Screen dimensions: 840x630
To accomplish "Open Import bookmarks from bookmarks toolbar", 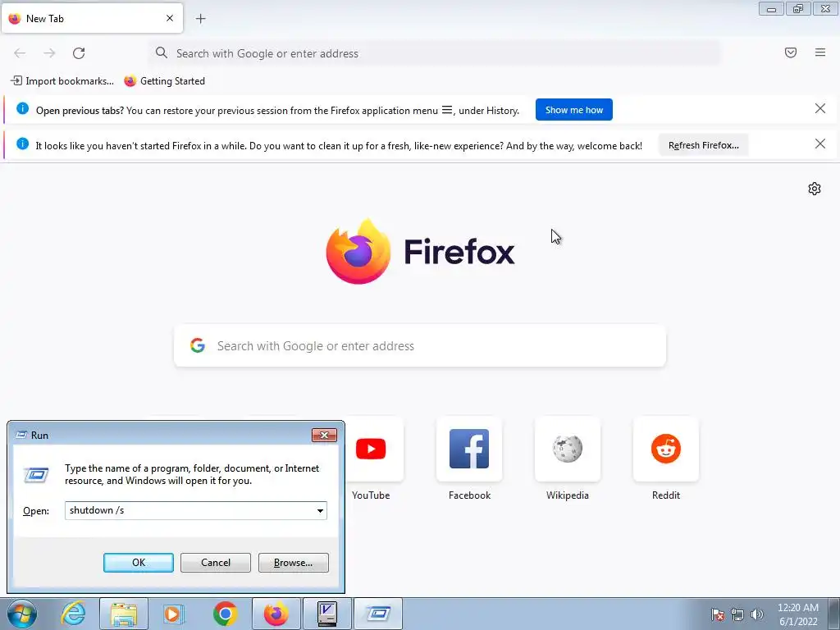I will [x=62, y=81].
